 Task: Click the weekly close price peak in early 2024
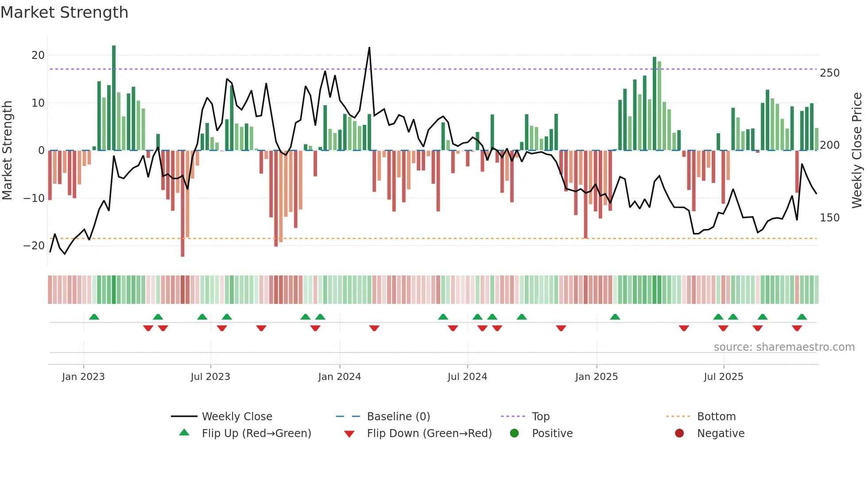click(x=369, y=48)
